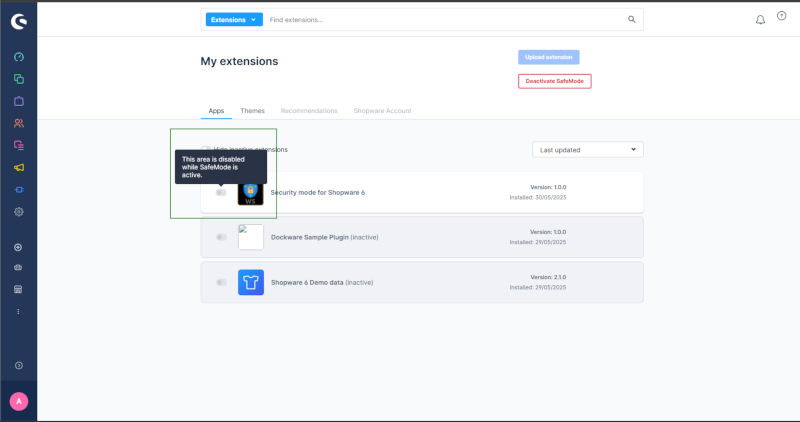
Task: Open the help question mark icon
Action: 782,16
